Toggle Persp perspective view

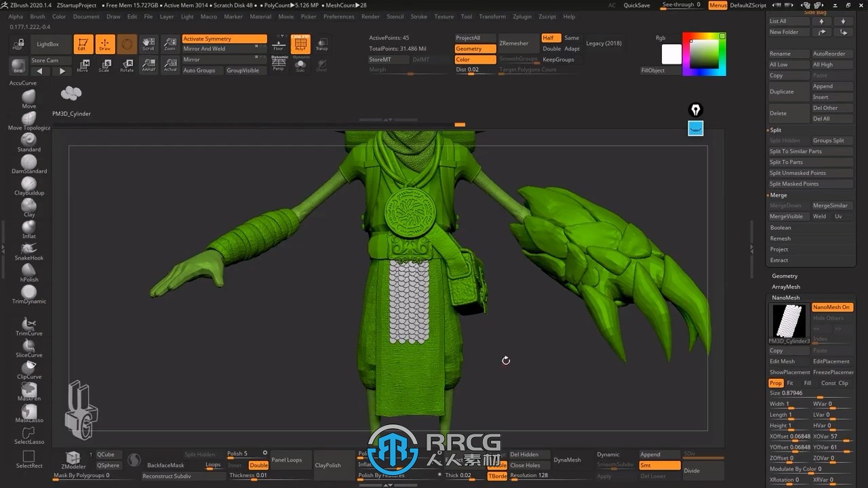279,64
